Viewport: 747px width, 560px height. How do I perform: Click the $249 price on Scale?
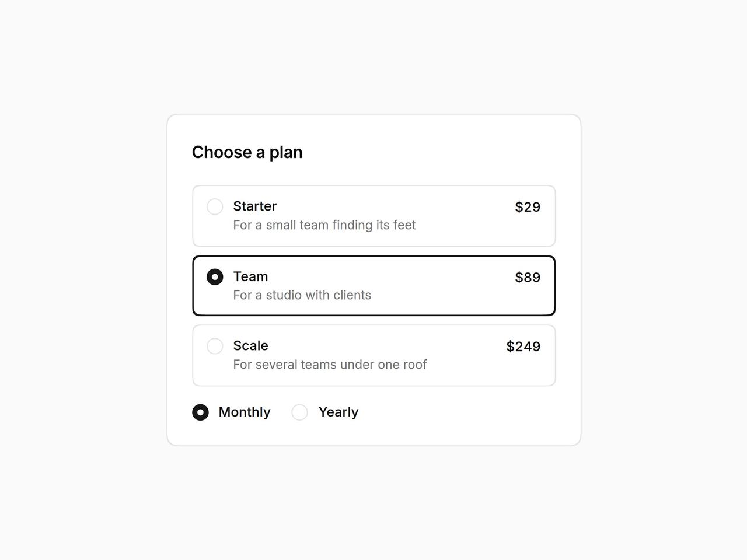point(523,346)
